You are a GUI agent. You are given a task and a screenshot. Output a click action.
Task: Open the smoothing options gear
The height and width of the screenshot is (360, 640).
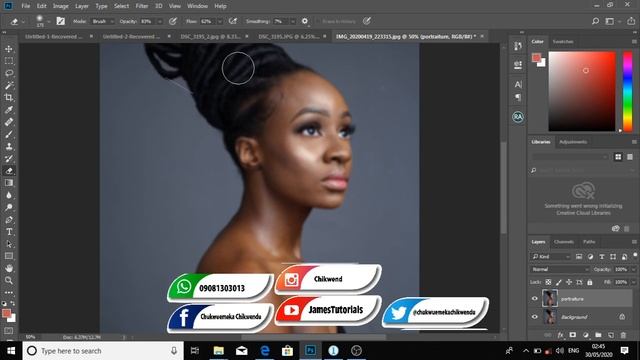tap(305, 21)
